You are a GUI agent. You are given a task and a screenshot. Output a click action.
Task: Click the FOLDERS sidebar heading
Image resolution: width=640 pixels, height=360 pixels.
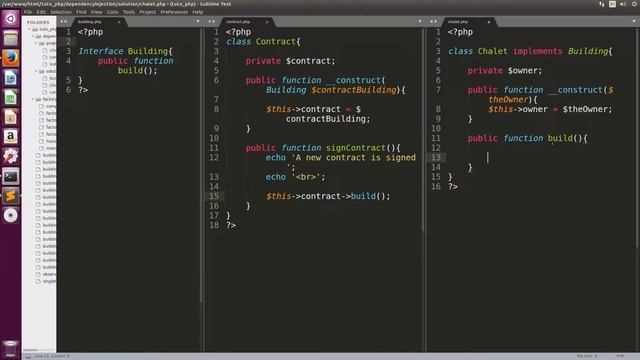38,22
